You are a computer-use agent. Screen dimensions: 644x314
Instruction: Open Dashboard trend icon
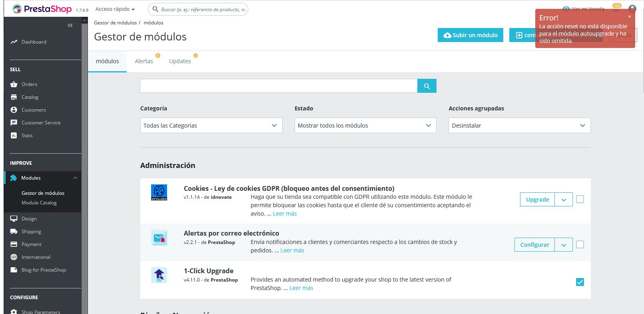[14, 42]
